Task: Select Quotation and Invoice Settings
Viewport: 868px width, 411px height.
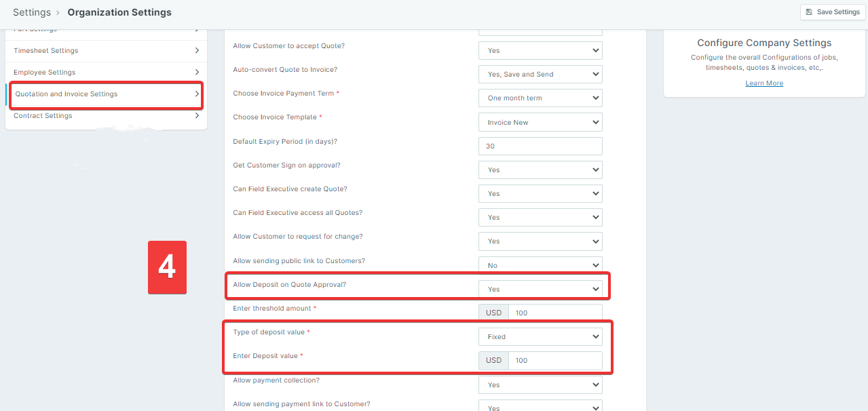Action: click(67, 94)
